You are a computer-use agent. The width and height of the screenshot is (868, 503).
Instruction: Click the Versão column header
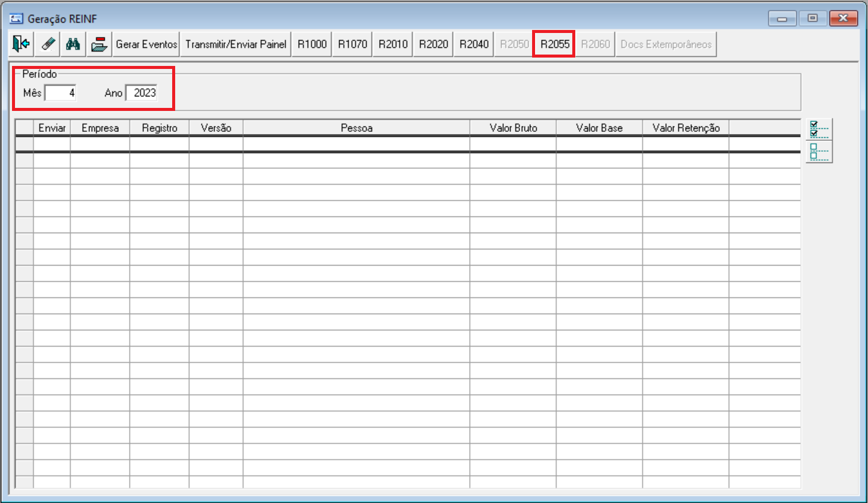tap(216, 128)
